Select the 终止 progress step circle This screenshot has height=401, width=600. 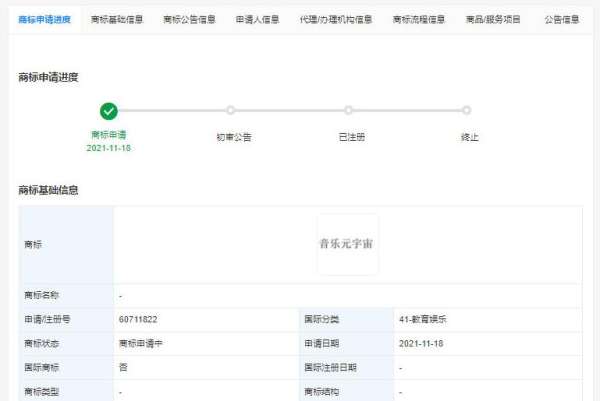[x=466, y=110]
